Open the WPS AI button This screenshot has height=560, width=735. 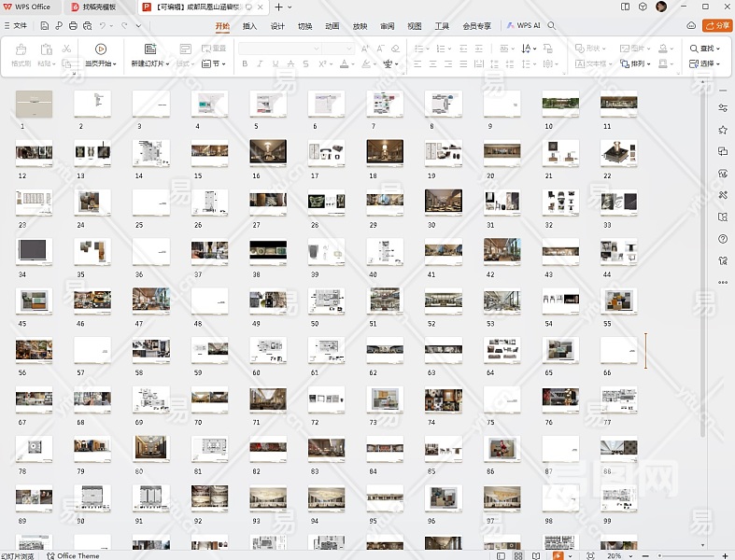click(x=523, y=26)
